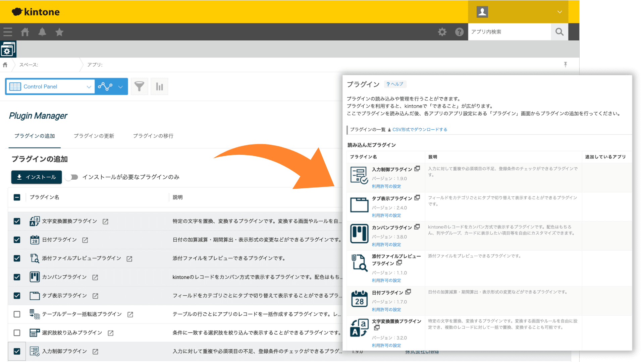Click the graph view icon button
Viewport: 644px width, 362px height.
[x=105, y=86]
